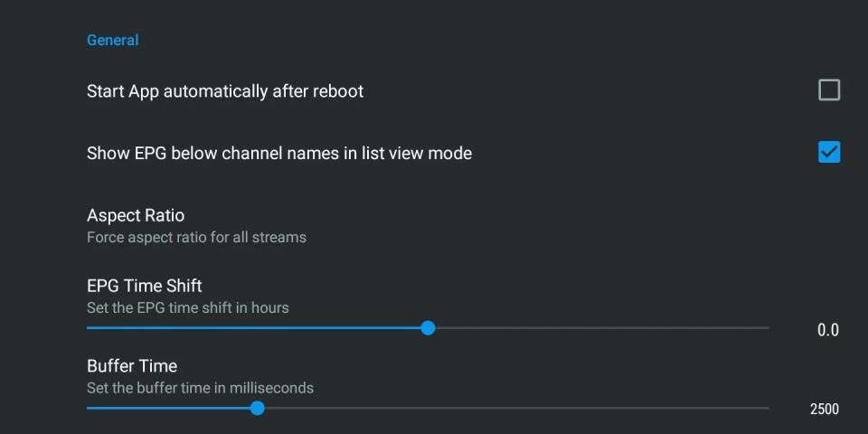Click the EPG Time Shift slider handle

coord(429,328)
